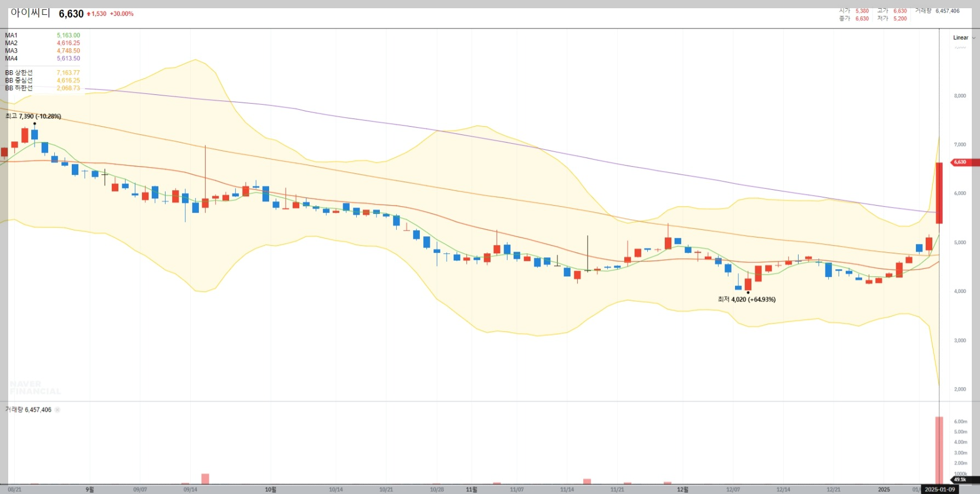Click the BB 상한선 legend entry
The image size is (980, 494).
pos(42,72)
